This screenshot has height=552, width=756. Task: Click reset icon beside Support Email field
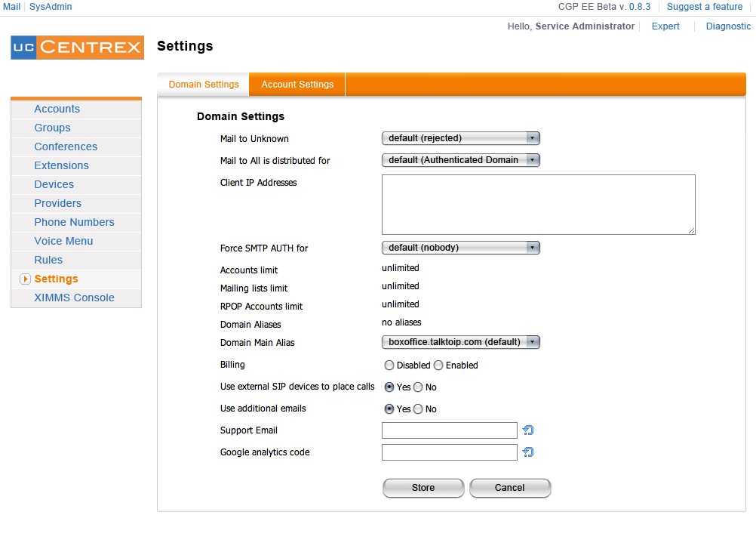[x=528, y=430]
